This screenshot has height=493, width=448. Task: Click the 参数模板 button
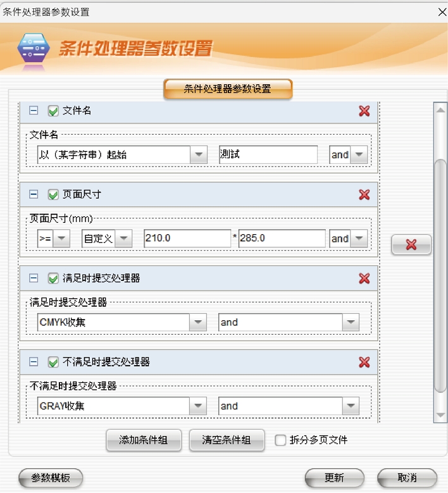pyautogui.click(x=51, y=478)
